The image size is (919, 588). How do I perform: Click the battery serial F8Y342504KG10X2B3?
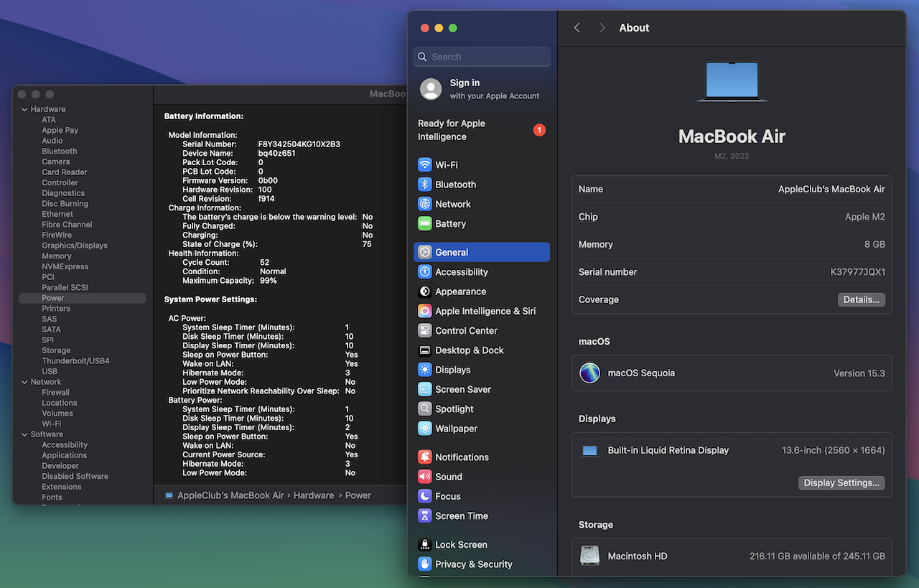[x=299, y=144]
